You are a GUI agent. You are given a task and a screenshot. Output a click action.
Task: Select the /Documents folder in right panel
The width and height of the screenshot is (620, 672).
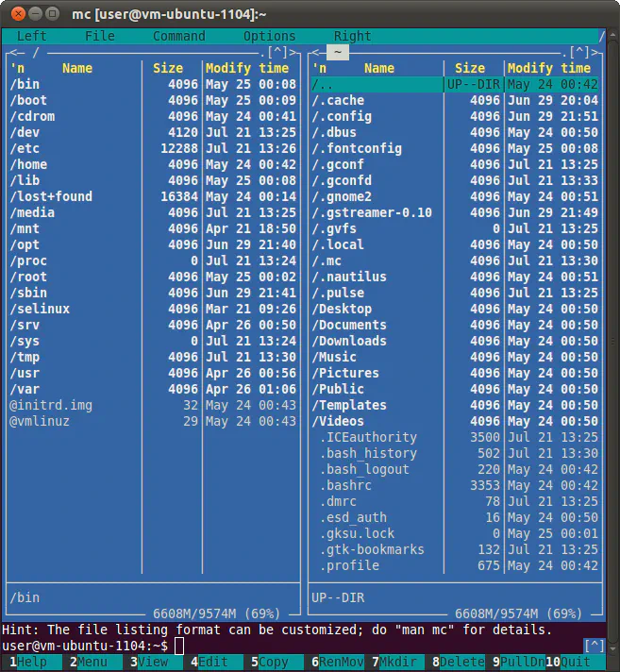point(353,325)
